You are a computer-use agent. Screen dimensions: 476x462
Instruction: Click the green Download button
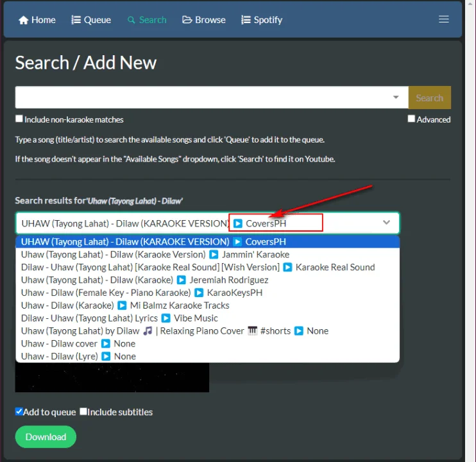point(46,437)
